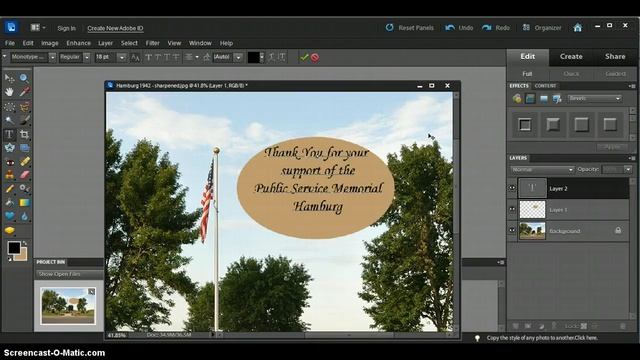Cancel text edit with red circle
This screenshot has width=640, height=360.
tap(315, 58)
